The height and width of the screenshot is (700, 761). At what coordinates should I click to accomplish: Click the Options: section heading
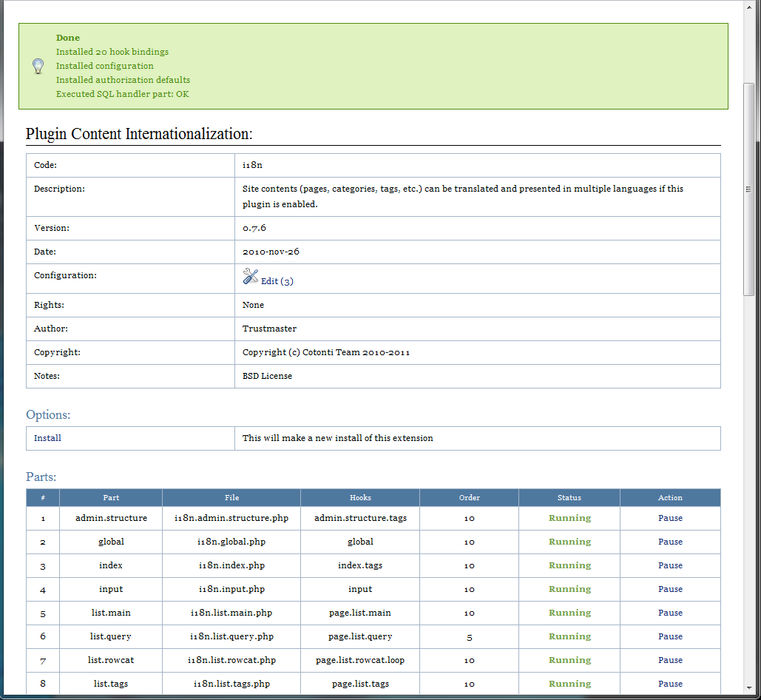tap(48, 414)
